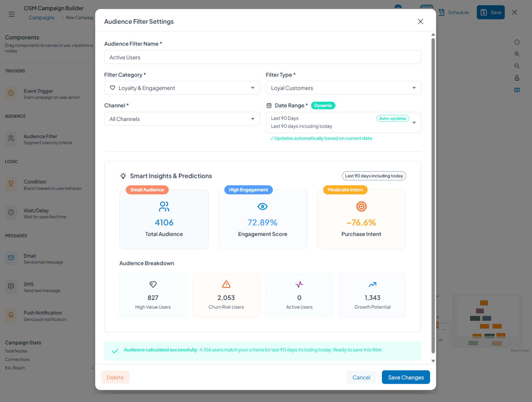Viewport: 532px width, 402px height.
Task: Click the Date Range calendar icon
Action: [x=269, y=106]
